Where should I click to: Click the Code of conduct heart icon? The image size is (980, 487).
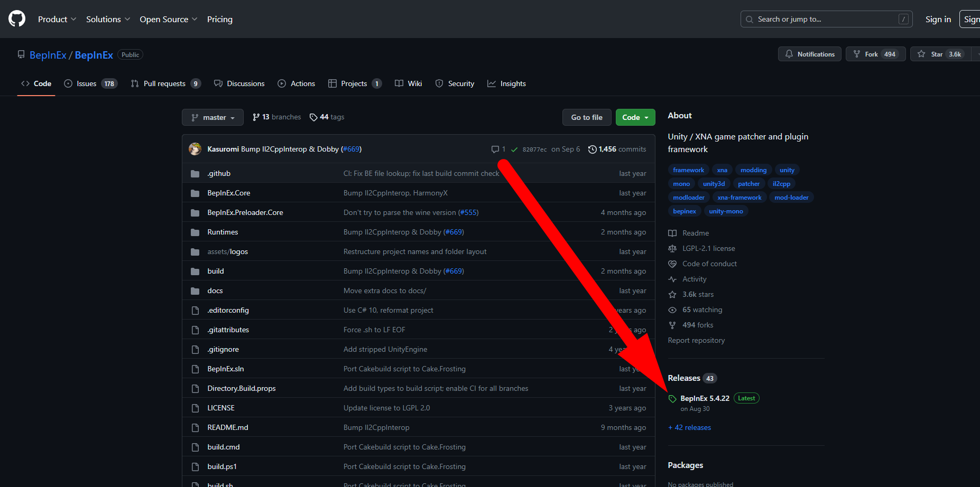tap(672, 264)
